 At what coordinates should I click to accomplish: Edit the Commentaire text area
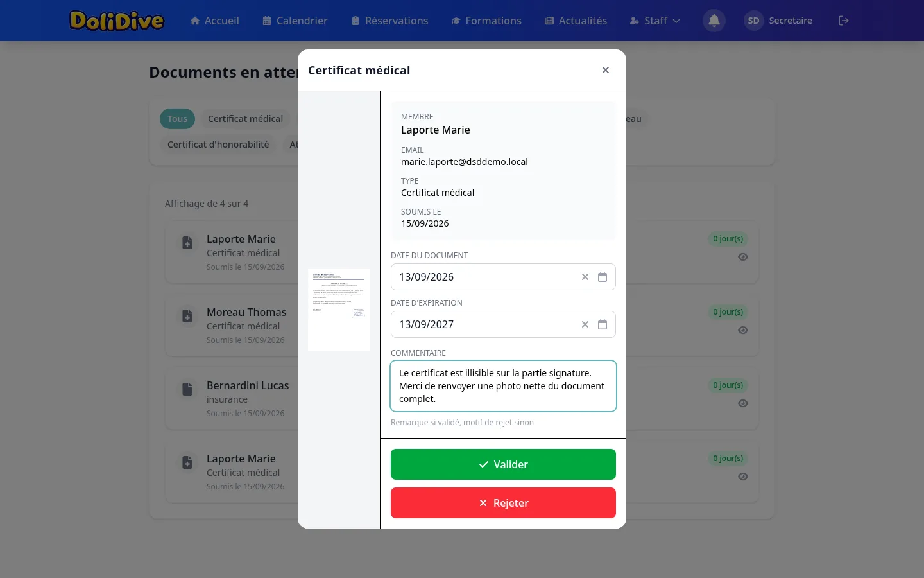pos(503,386)
